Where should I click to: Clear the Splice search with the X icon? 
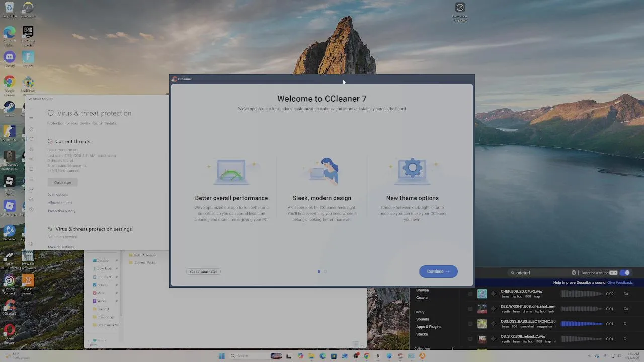tap(574, 273)
